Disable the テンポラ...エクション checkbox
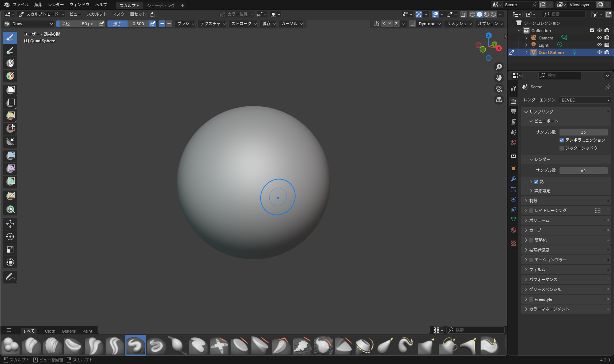This screenshot has width=614, height=364. click(562, 140)
